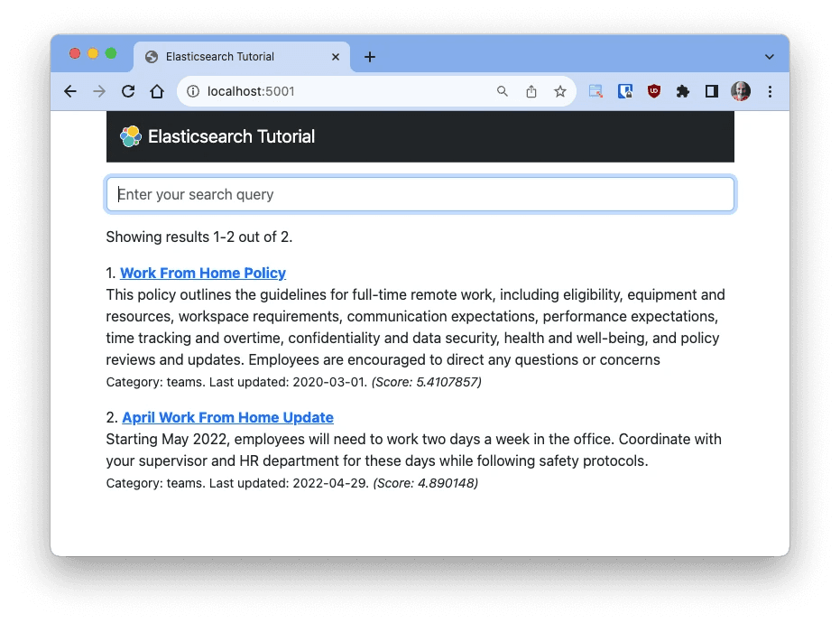Viewport: 840px width, 623px height.
Task: Open the April Work From Home Update link
Action: 227,417
